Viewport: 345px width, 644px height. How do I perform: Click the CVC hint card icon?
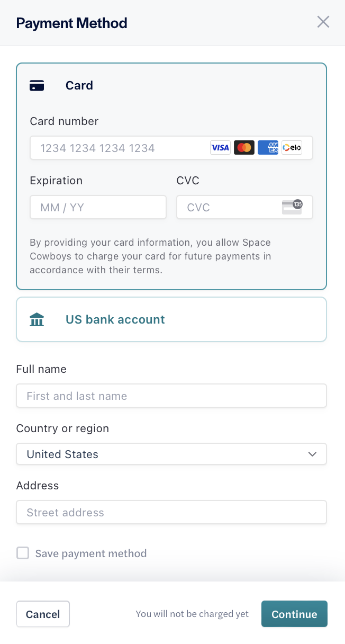click(x=293, y=207)
